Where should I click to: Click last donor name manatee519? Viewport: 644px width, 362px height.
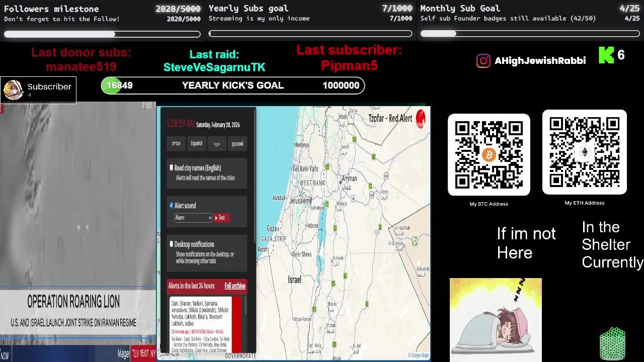[x=81, y=67]
